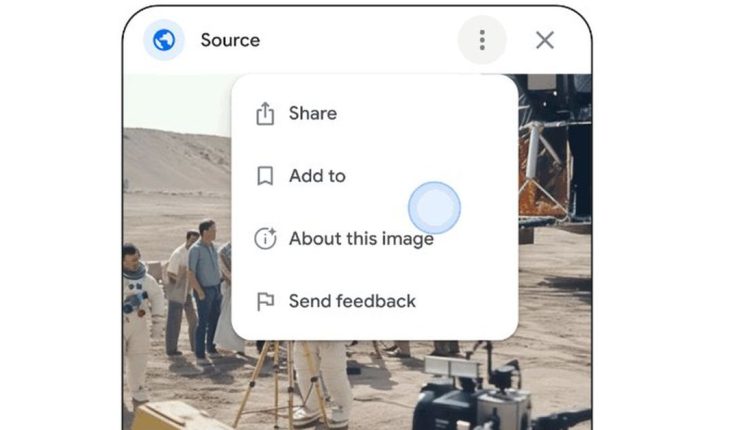Close the image viewer with X

click(x=545, y=40)
